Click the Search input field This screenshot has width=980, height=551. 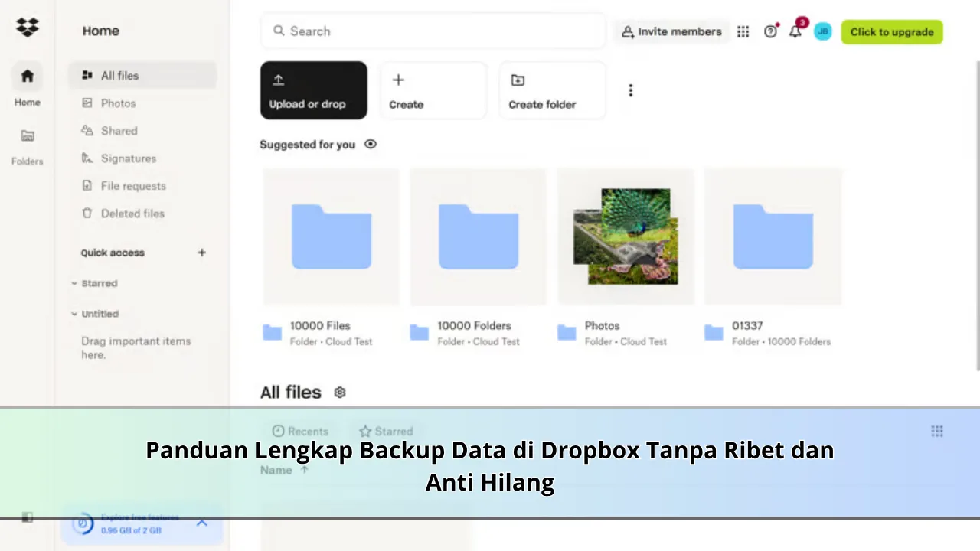click(x=433, y=31)
